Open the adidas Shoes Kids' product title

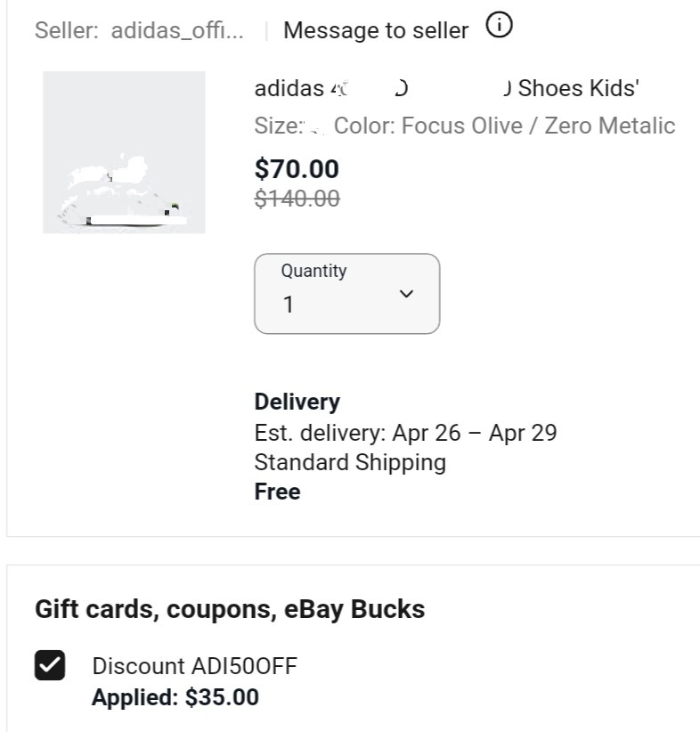(446, 88)
